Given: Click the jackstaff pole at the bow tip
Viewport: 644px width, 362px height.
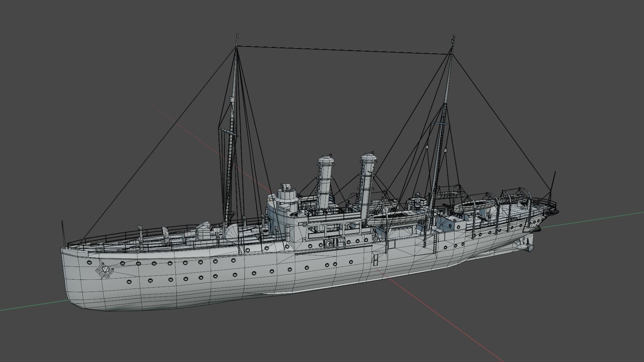Looking at the screenshot, I should (63, 234).
